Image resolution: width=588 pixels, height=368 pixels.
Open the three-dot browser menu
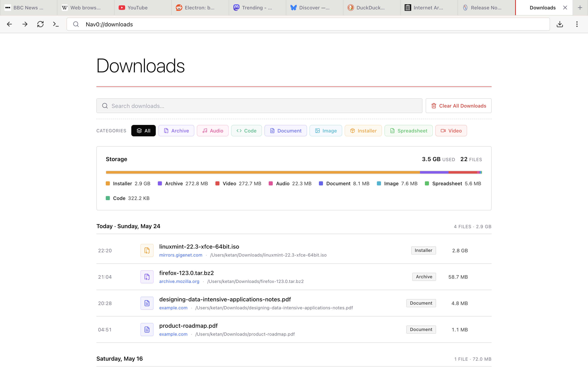point(577,24)
